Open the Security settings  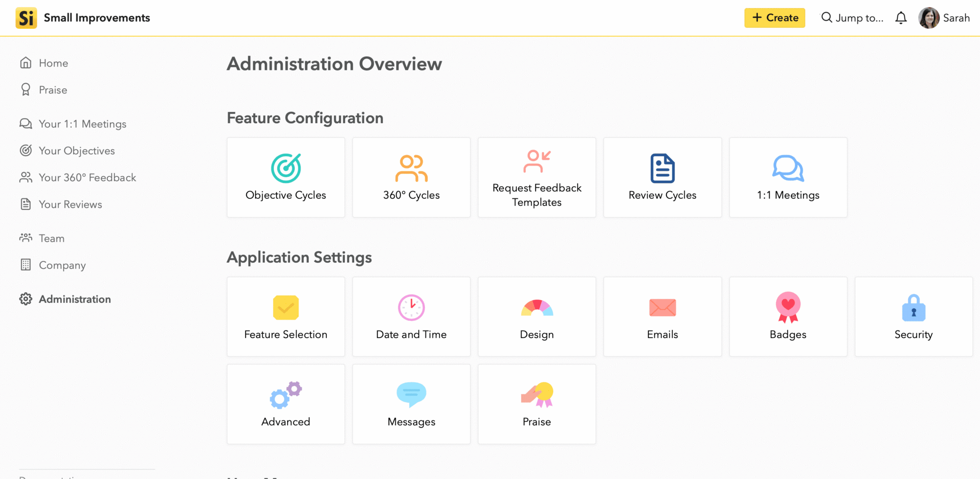tap(913, 317)
